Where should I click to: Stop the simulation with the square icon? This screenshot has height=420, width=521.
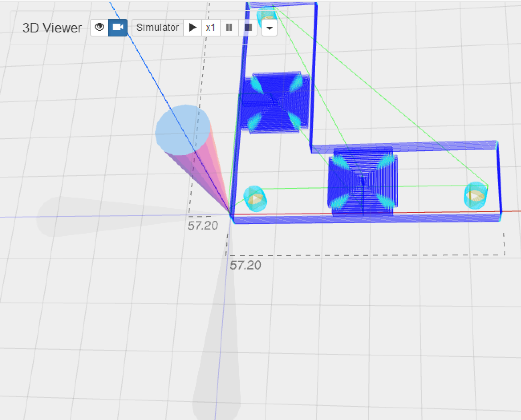[248, 28]
